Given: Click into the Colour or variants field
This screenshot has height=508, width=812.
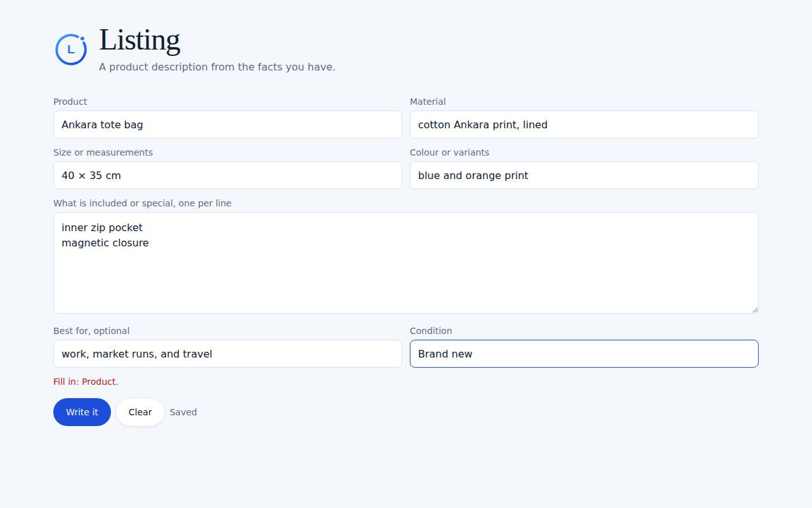Looking at the screenshot, I should click(x=584, y=175).
